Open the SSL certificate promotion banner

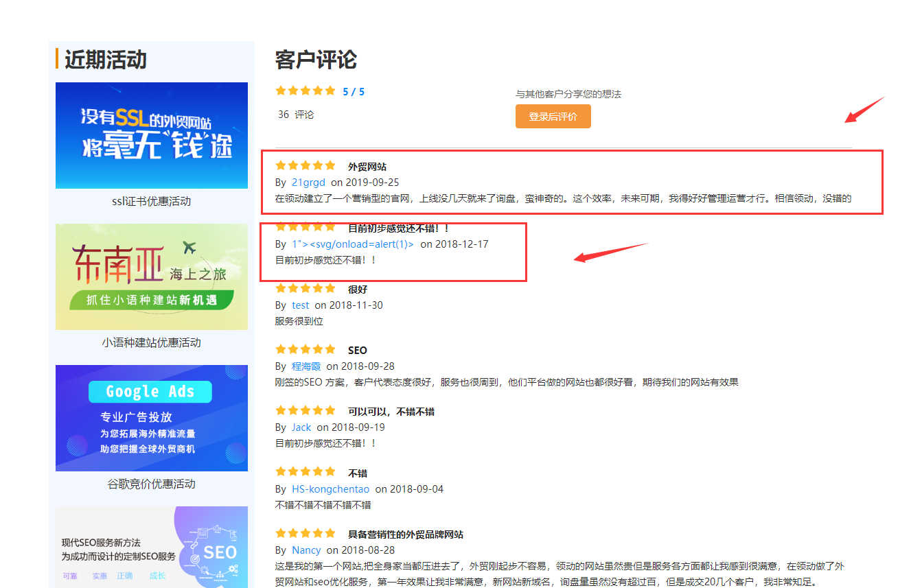coord(151,135)
